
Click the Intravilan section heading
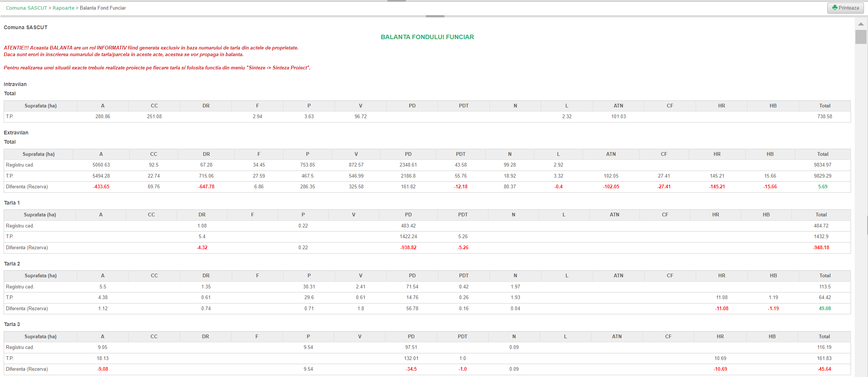(15, 85)
